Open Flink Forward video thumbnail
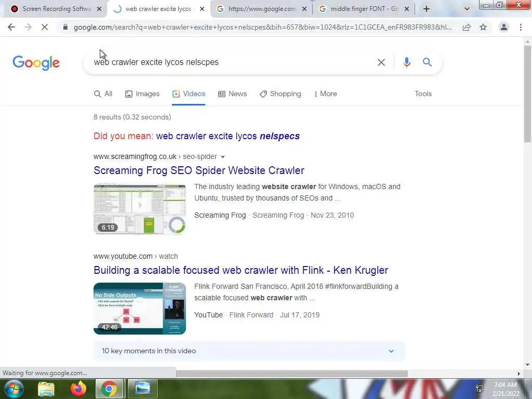The width and height of the screenshot is (532, 399). coord(140,309)
